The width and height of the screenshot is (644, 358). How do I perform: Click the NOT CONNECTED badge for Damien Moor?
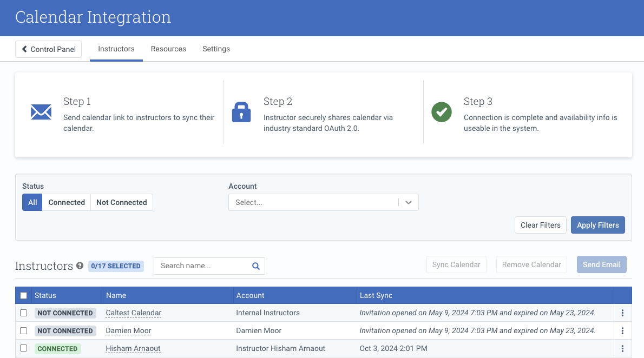[x=65, y=331]
